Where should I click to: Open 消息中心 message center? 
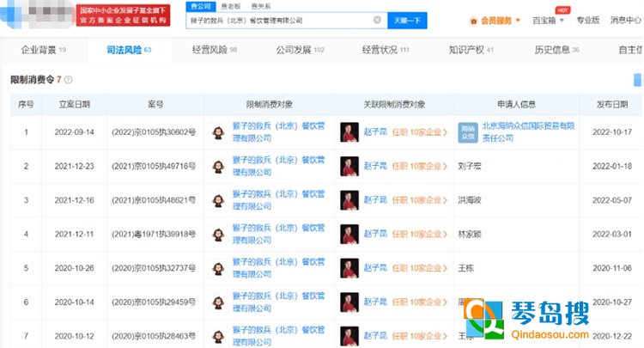[x=625, y=20]
